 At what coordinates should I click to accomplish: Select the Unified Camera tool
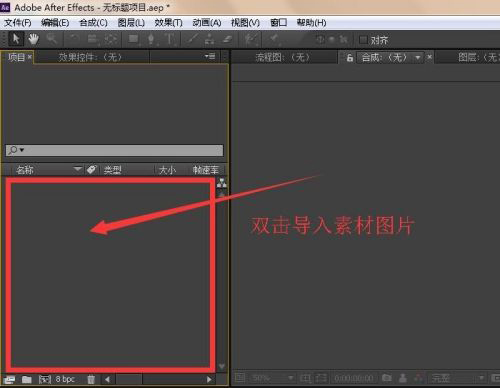point(92,39)
